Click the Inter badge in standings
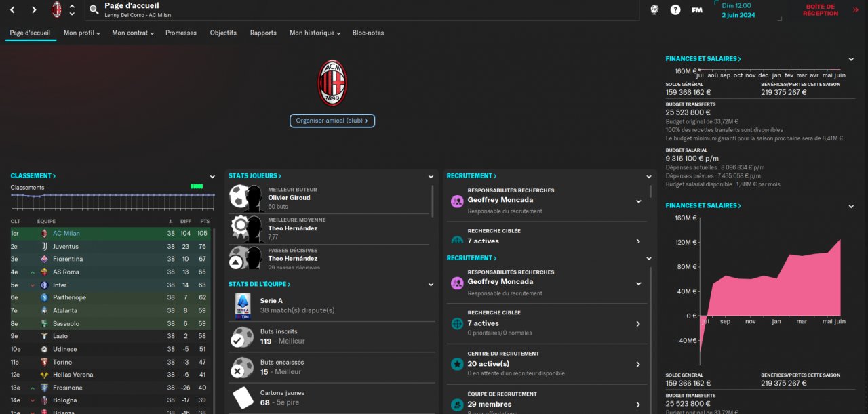 click(x=45, y=285)
